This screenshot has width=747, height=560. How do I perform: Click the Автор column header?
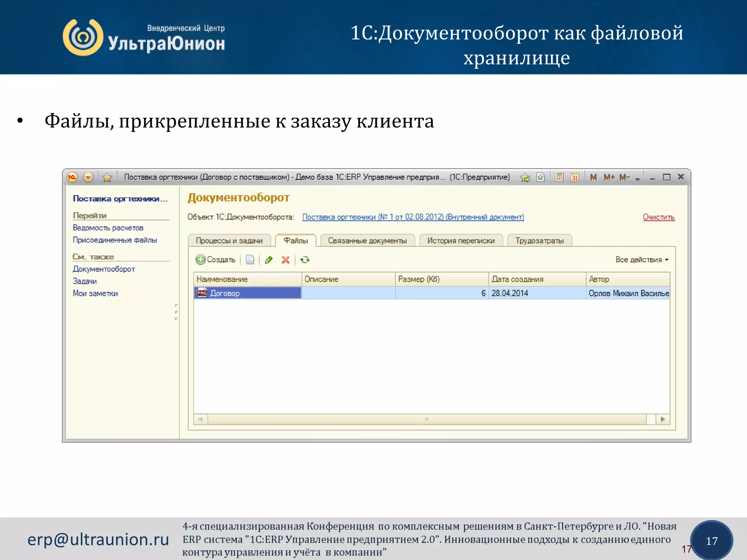tap(628, 279)
